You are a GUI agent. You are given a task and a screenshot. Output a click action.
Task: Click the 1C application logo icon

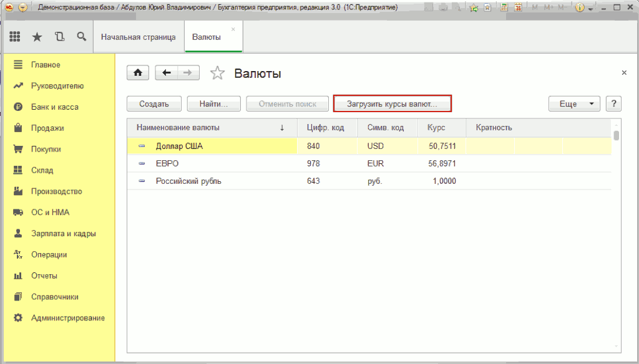(9, 7)
